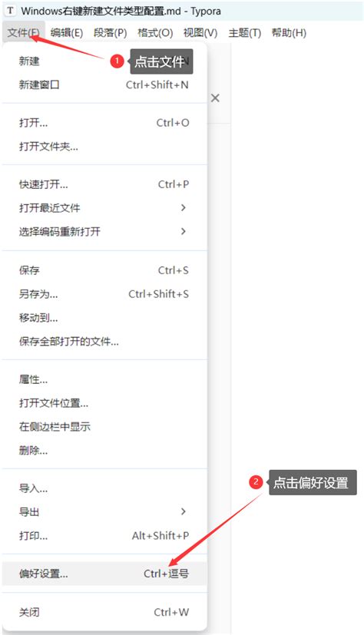This screenshot has width=364, height=635.
Task: Expand the 打开最近文件 submenu arrow
Action: click(x=184, y=208)
